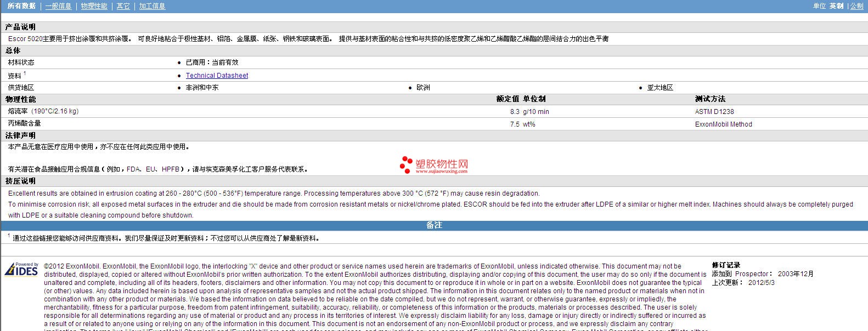The width and height of the screenshot is (868, 331).
Task: Click the melt flow value 8.3
Action: pos(515,112)
